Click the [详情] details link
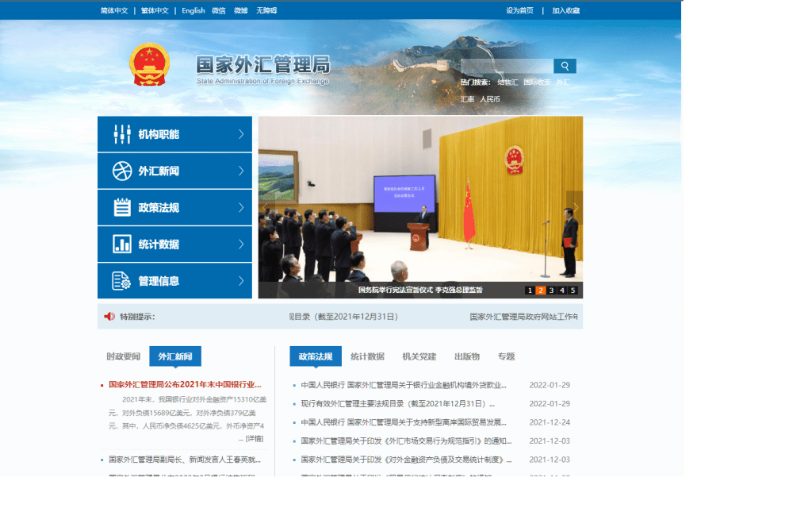Image resolution: width=812 pixels, height=508 pixels. [255, 438]
